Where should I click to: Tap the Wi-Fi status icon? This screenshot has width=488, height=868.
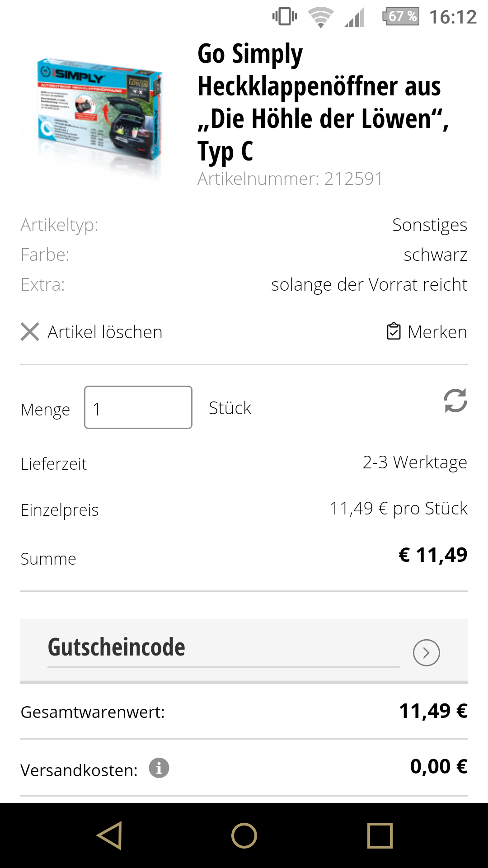pyautogui.click(x=320, y=18)
